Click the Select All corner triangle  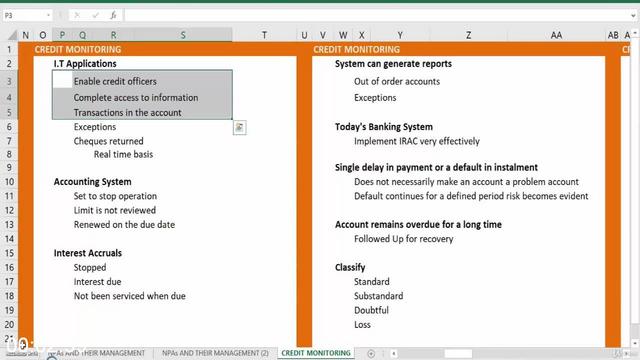(x=12, y=35)
